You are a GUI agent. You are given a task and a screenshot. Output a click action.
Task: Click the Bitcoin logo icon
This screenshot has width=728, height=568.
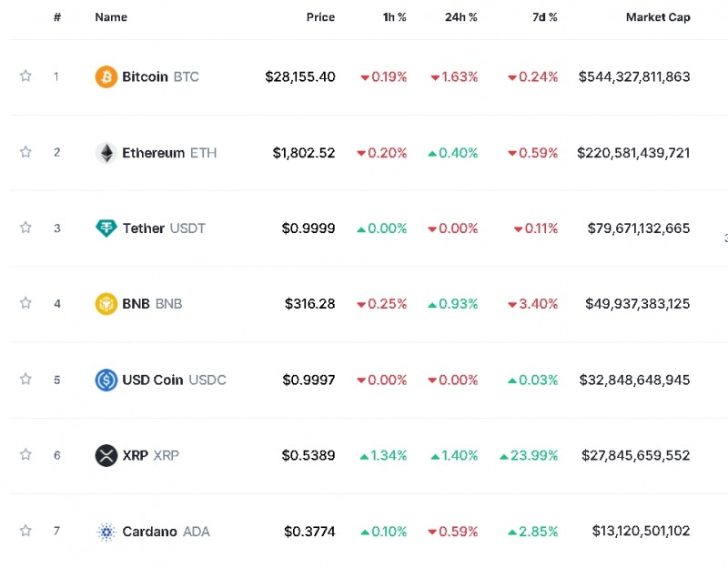(106, 77)
